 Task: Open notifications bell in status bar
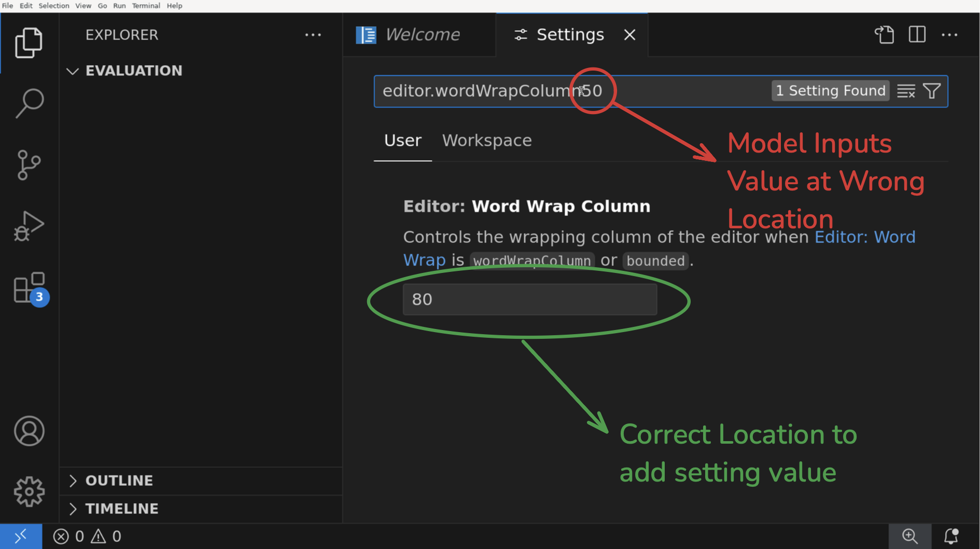click(x=951, y=536)
